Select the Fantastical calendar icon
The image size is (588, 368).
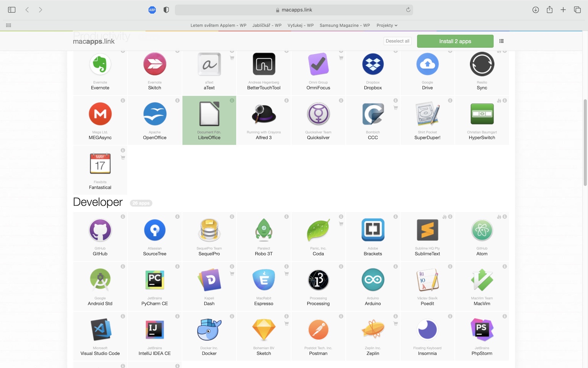[100, 164]
